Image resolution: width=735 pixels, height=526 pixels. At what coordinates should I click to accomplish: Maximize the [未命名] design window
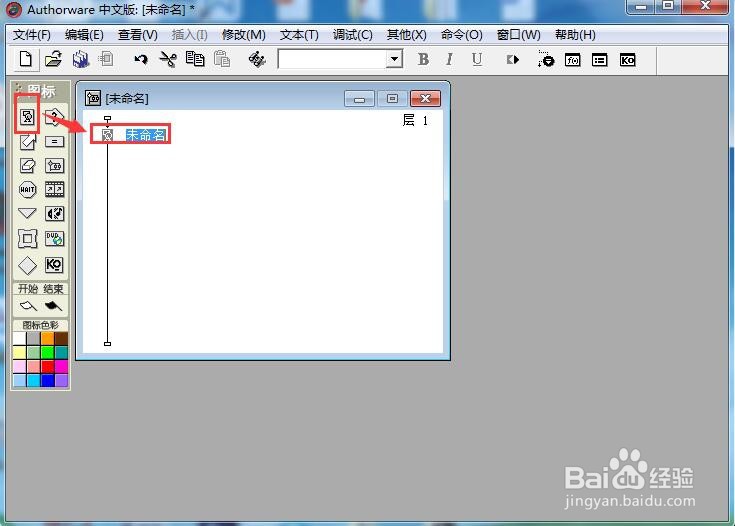pyautogui.click(x=392, y=98)
